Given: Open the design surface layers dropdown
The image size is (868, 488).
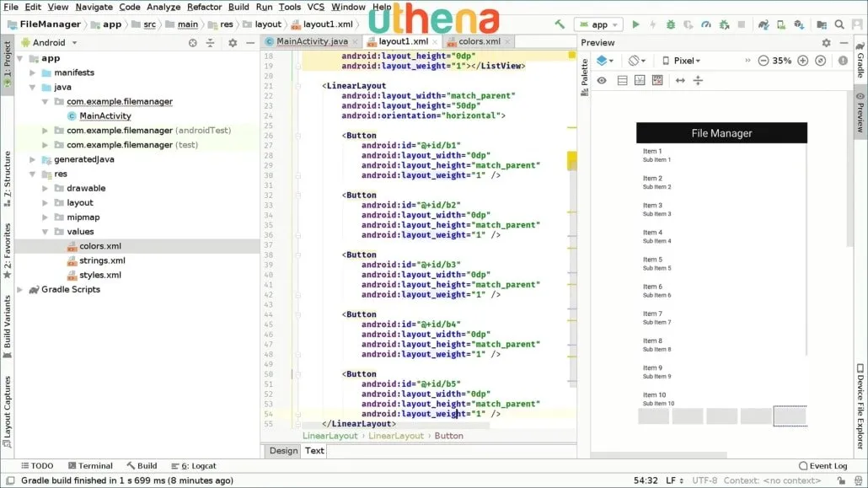Looking at the screenshot, I should coord(604,61).
